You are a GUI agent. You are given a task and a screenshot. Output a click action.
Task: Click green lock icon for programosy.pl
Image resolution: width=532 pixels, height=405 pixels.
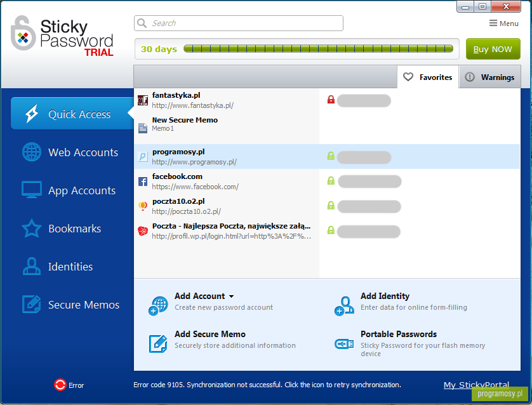[x=331, y=156]
